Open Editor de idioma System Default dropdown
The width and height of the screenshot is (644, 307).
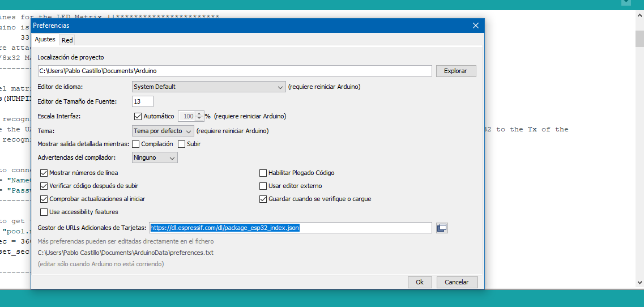click(x=208, y=87)
